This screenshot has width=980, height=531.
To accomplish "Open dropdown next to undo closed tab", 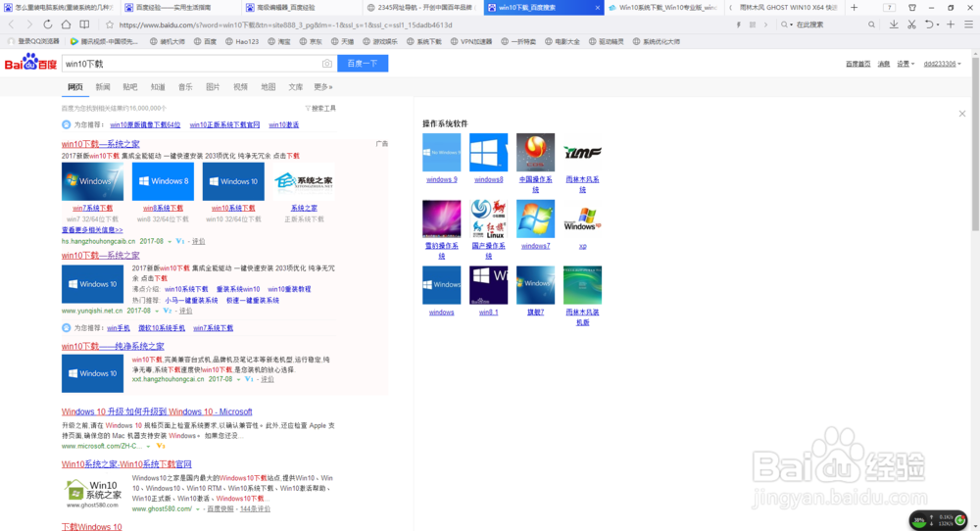I will (x=938, y=25).
